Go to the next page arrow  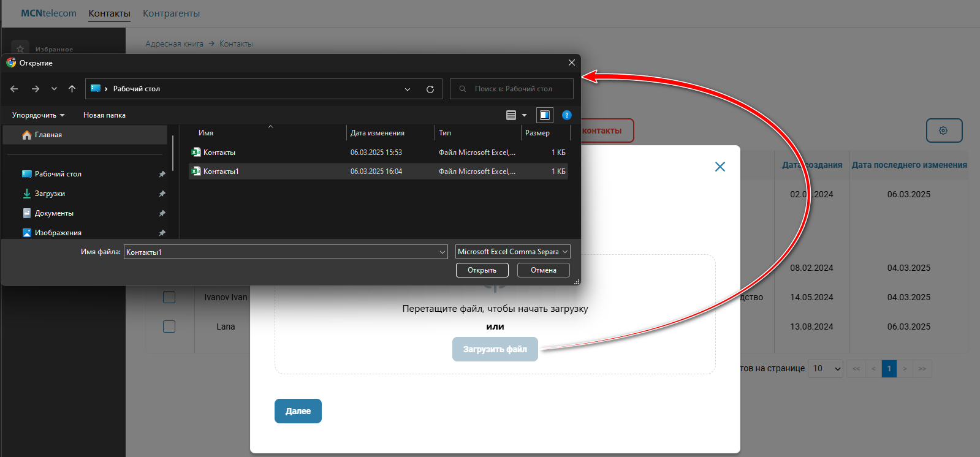[x=905, y=368]
